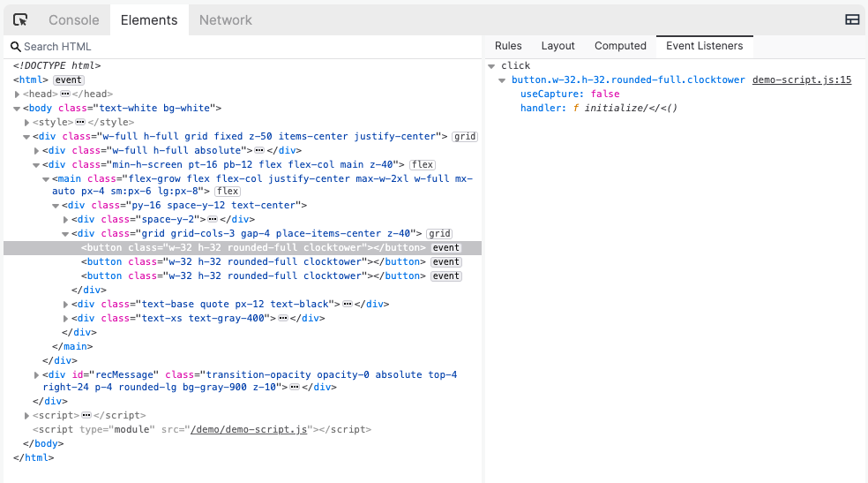Image resolution: width=868 pixels, height=483 pixels.
Task: Collapse the main element
Action: click(x=46, y=179)
